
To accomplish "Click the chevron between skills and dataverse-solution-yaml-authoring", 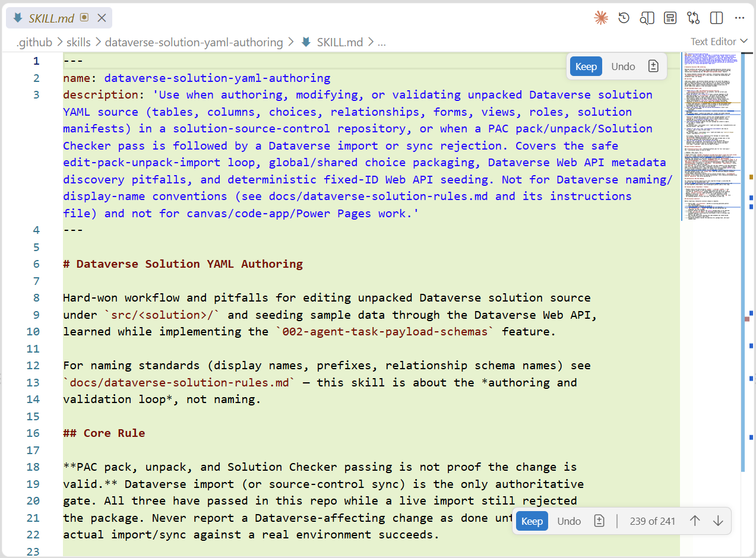I will pos(98,42).
